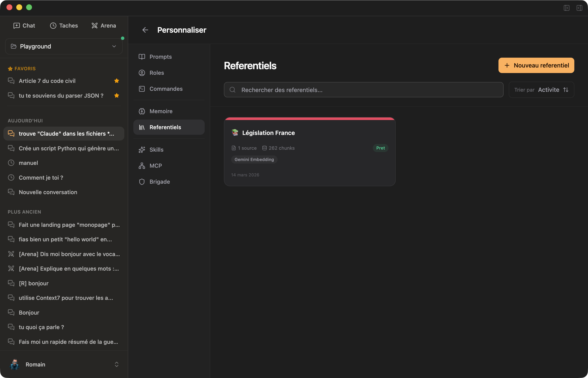Open the Prompts section
The width and height of the screenshot is (588, 378).
click(x=161, y=57)
